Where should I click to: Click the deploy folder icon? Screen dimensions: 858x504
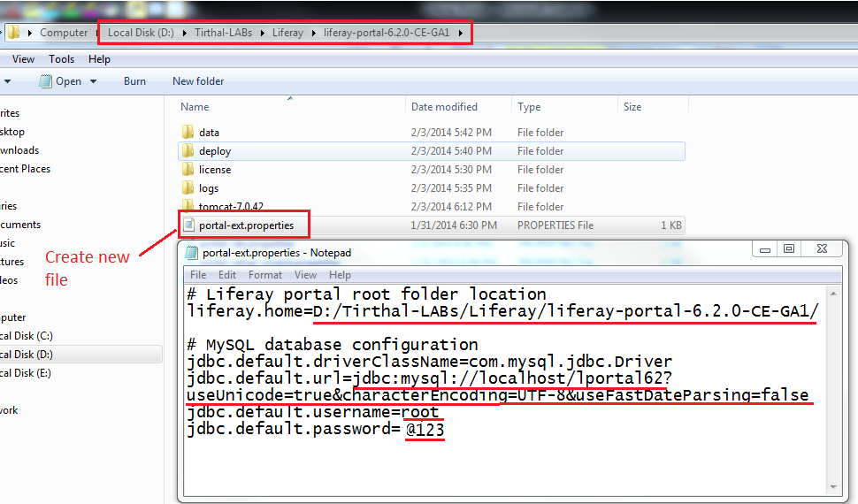coord(188,150)
